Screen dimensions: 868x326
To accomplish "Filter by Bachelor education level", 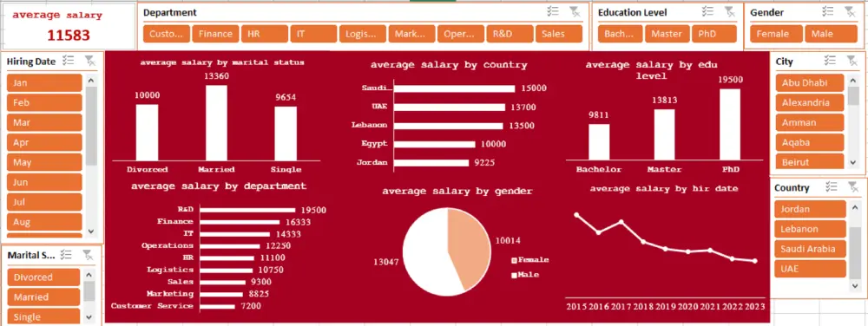I will coord(620,34).
